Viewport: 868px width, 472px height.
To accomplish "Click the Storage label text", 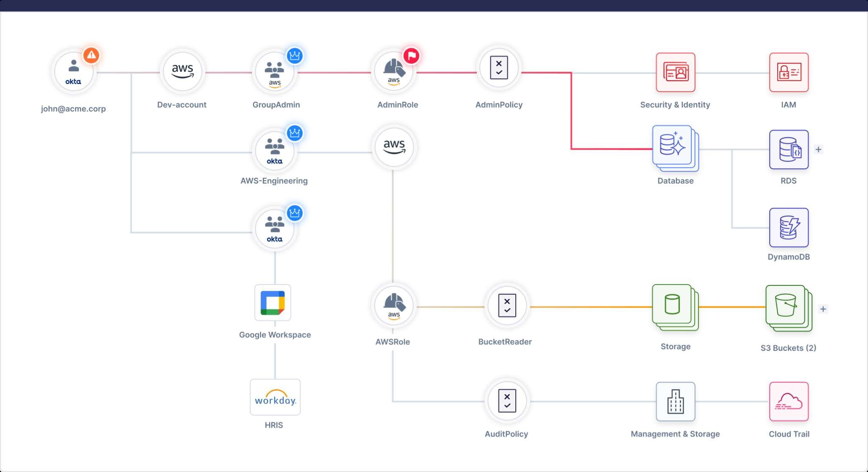I will (676, 346).
